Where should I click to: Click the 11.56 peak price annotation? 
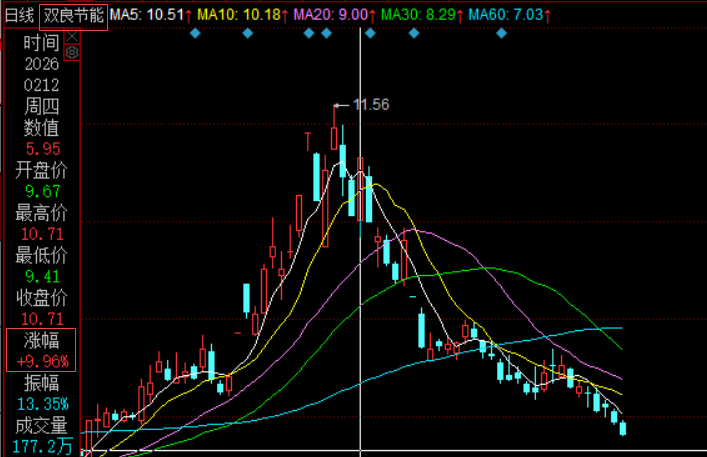pyautogui.click(x=370, y=105)
